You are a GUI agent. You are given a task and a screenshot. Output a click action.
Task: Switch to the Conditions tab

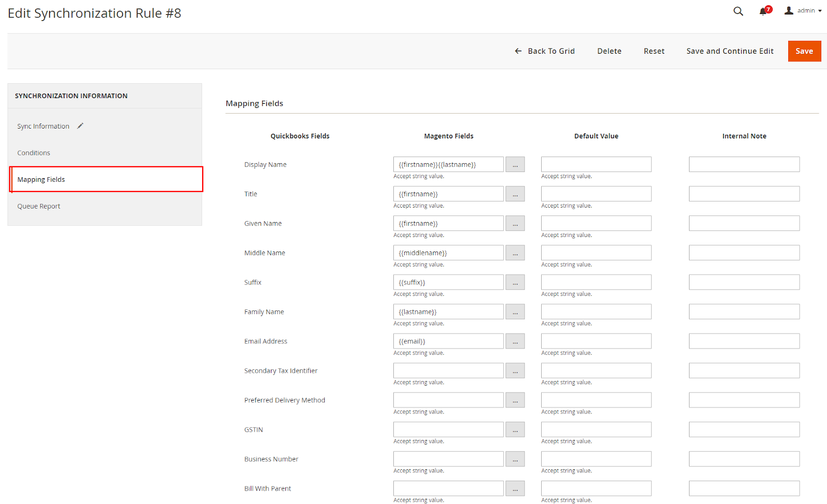pos(34,153)
